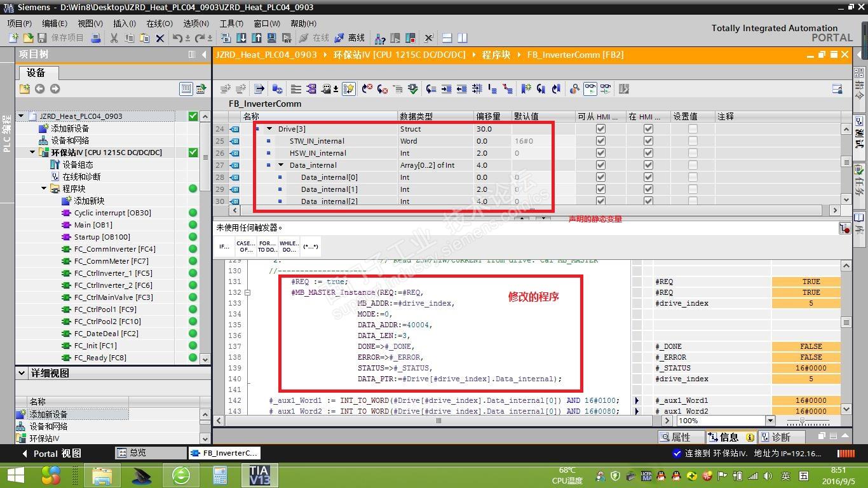
Task: Toggle setpoint checkbox for HSW_IN_internal
Action: (693, 153)
